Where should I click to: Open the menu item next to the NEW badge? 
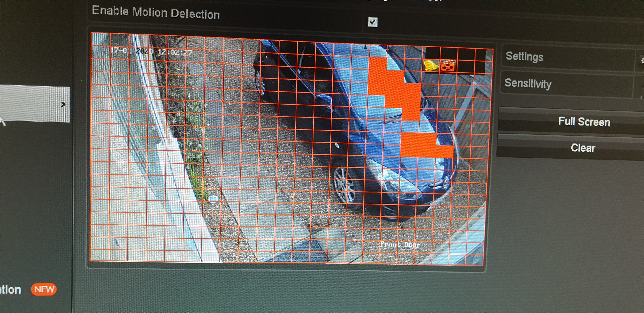(x=11, y=290)
